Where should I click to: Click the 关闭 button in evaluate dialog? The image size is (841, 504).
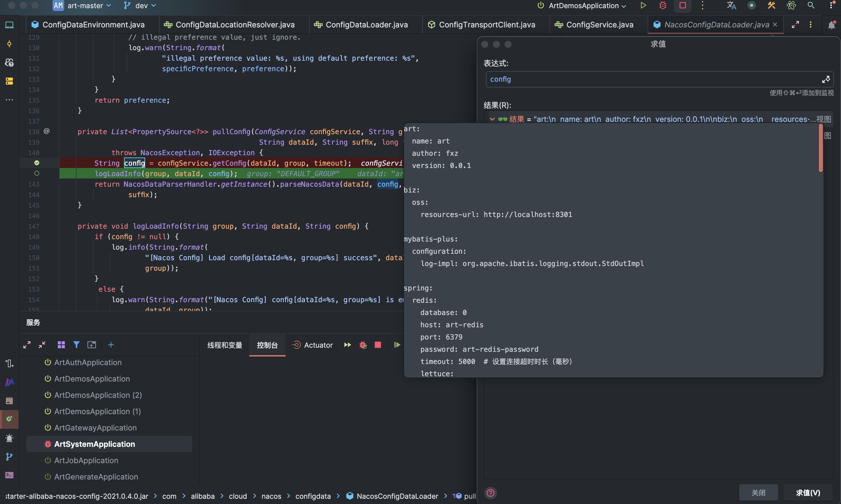pos(758,492)
